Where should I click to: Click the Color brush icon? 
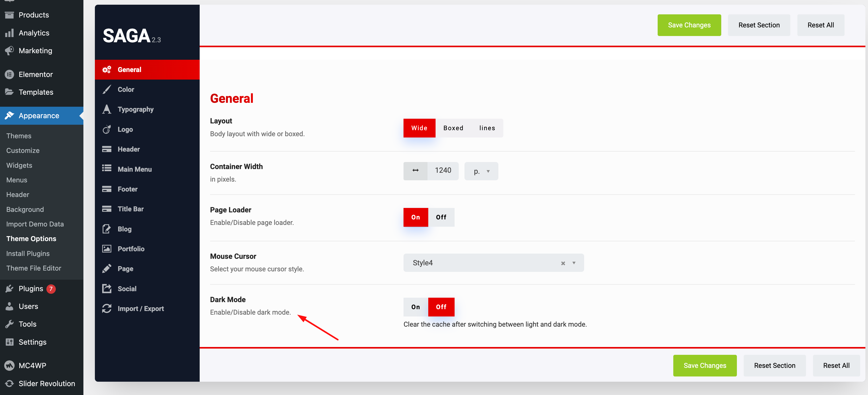[106, 89]
